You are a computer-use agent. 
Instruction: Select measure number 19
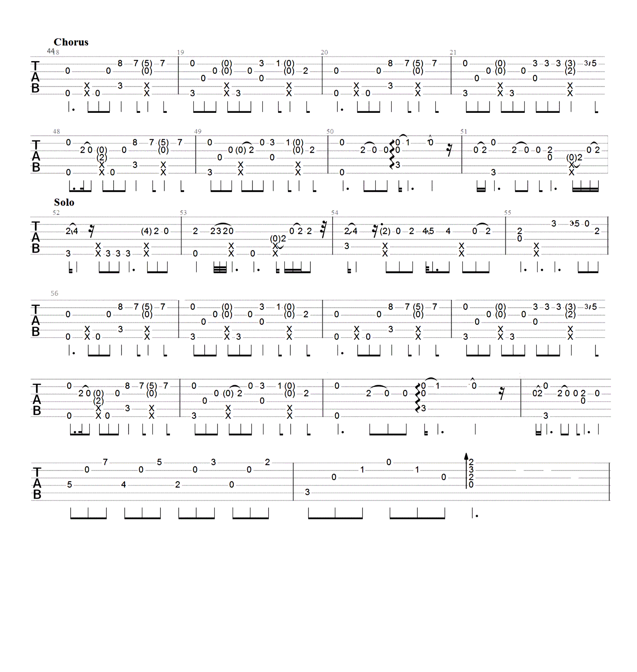(x=180, y=52)
